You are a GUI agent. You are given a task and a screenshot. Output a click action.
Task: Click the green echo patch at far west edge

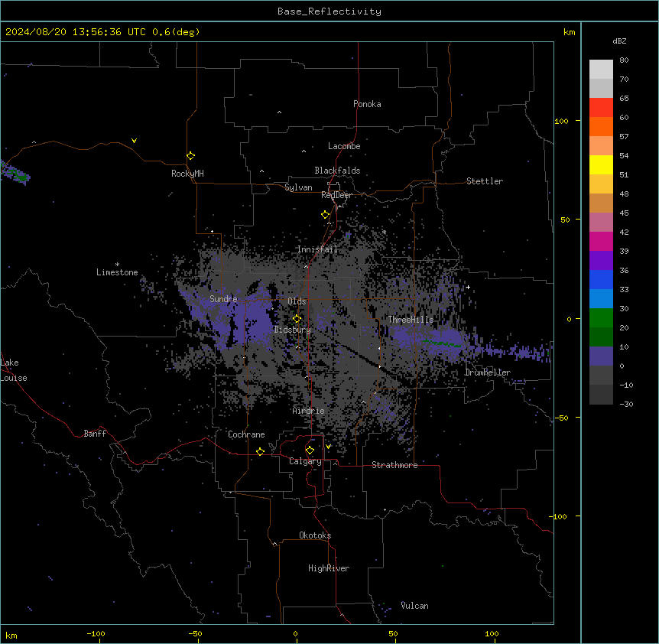pos(17,174)
